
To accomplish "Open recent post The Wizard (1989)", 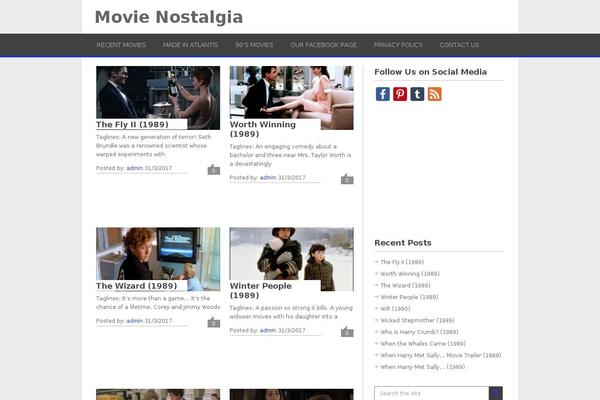I will coord(405,286).
